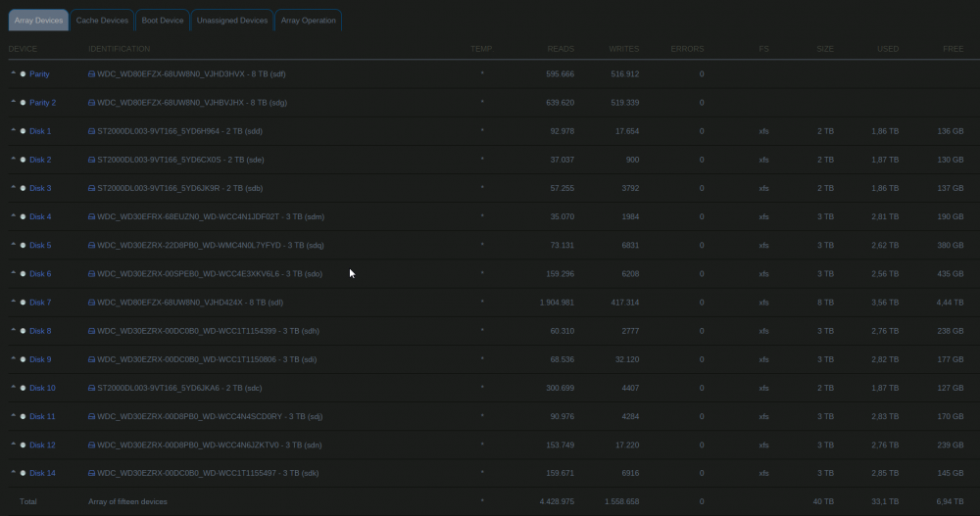Toggle the spin arrow for Disk 6
The image size is (980, 516).
(x=13, y=273)
